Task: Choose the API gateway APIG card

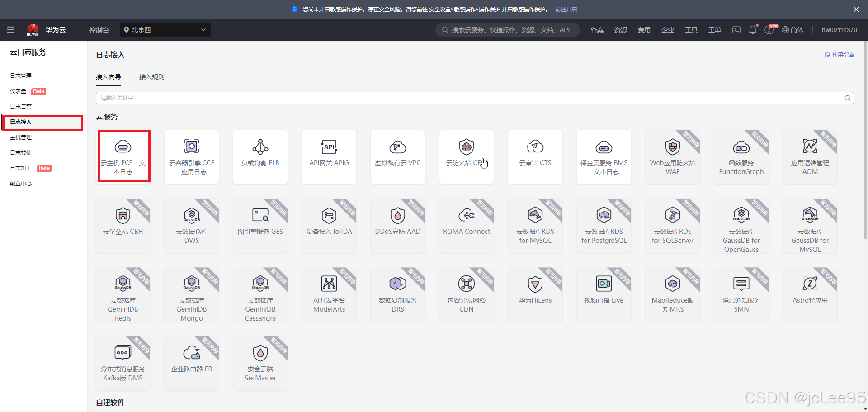Action: [x=329, y=156]
